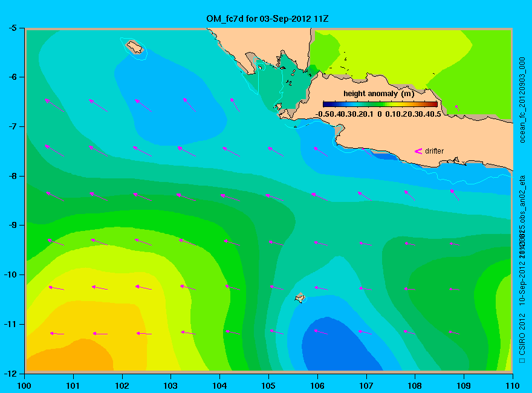Click the 'height anomaly (m)' legend label

378,94
